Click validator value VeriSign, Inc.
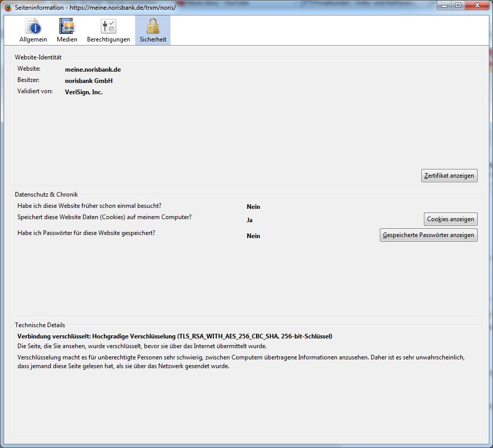Viewport: 493px width, 448px height. 83,92
